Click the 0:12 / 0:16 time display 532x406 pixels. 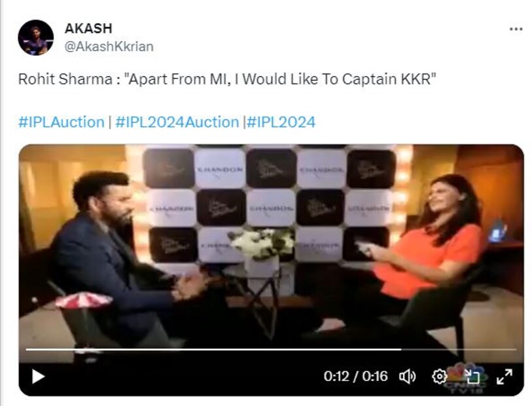click(355, 377)
